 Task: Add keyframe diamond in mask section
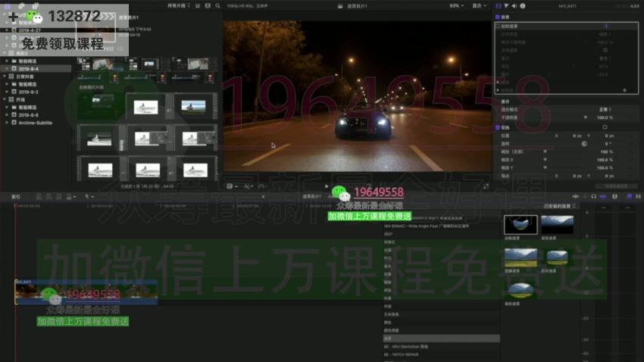coord(625,90)
